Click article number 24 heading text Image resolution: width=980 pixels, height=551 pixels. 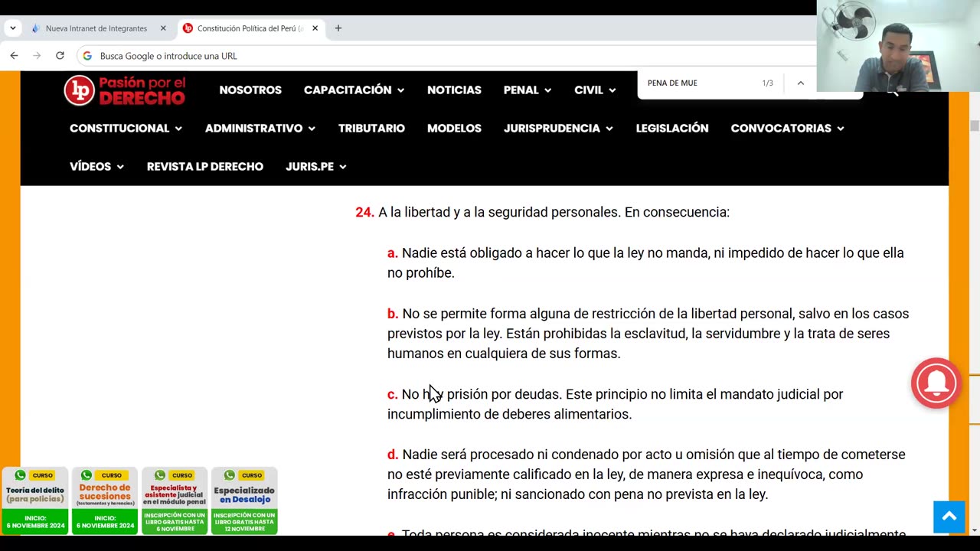pyautogui.click(x=543, y=212)
